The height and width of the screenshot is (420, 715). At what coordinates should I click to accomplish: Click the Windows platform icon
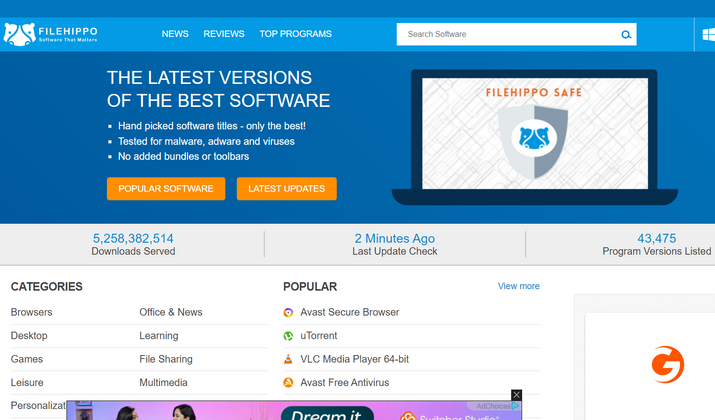coord(708,34)
